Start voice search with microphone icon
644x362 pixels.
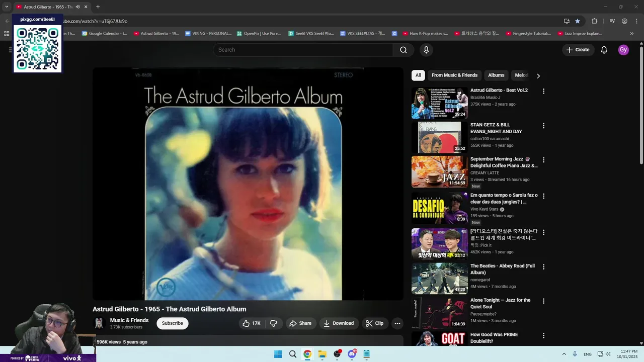[x=426, y=50]
